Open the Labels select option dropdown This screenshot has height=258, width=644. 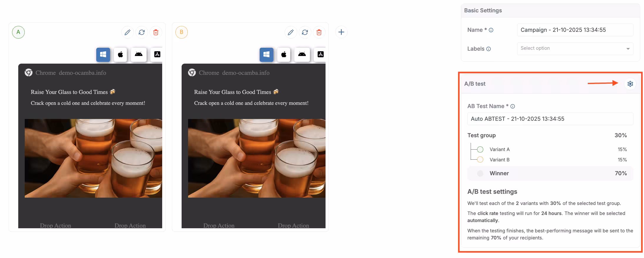tap(571, 49)
